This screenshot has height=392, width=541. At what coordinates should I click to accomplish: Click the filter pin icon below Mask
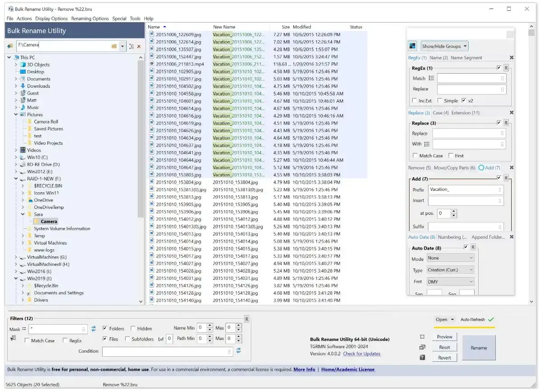tap(13, 339)
